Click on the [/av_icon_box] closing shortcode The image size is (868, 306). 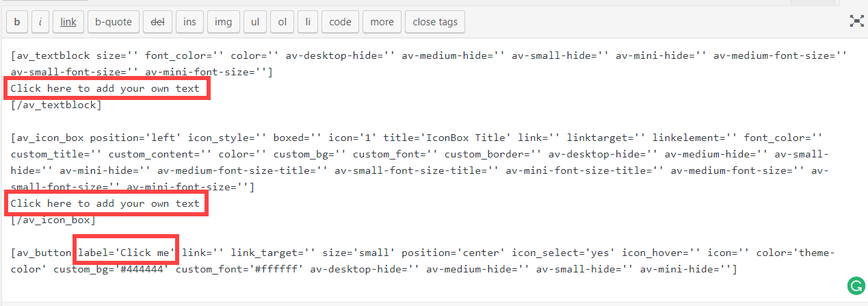(53, 220)
